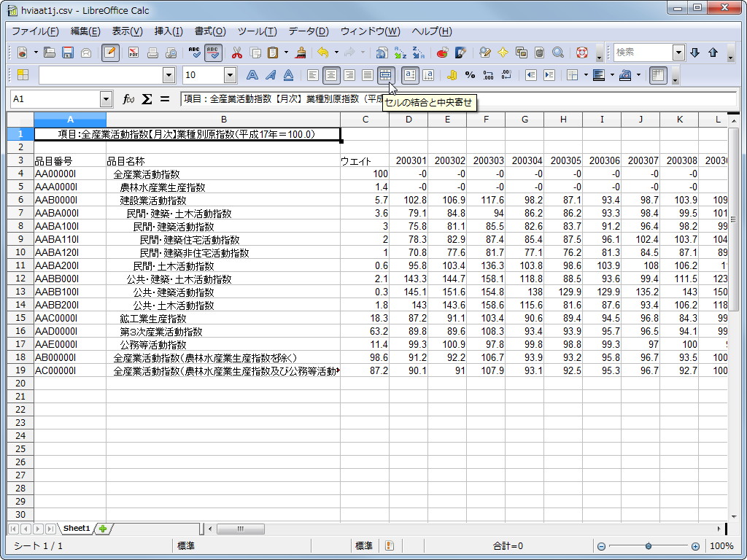Add decimal place icon
747x560 pixels.
488,75
